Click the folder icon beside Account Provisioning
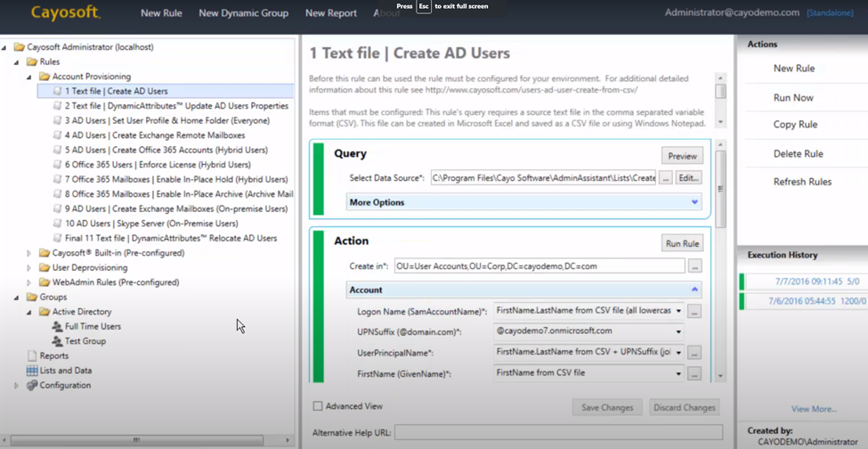 click(45, 77)
